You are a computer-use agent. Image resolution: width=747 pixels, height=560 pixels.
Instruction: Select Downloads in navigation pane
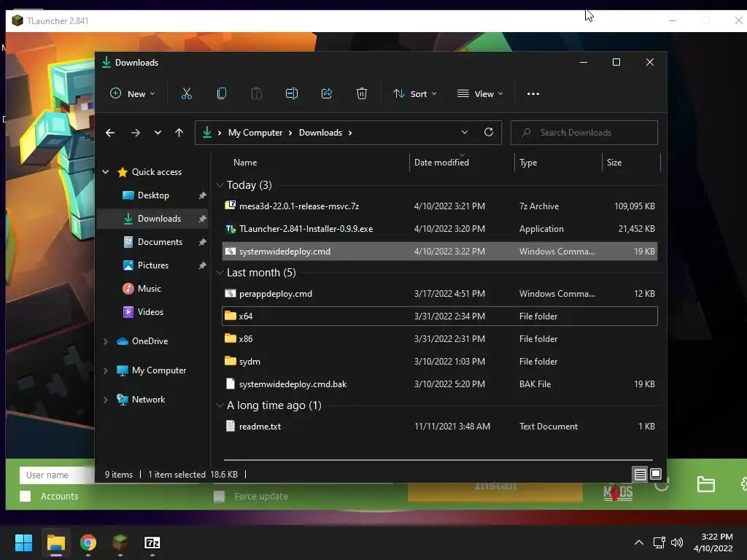pyautogui.click(x=153, y=219)
